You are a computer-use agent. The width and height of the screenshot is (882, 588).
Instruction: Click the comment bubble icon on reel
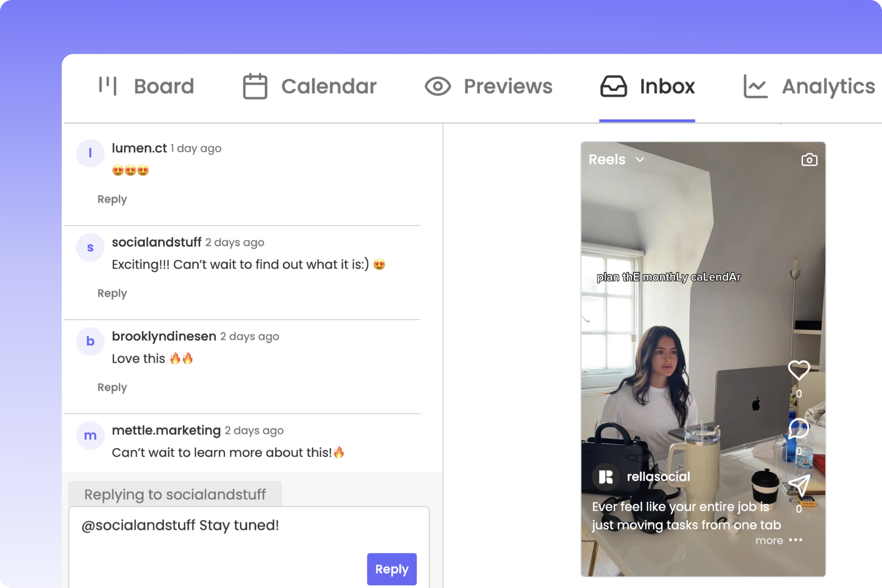(798, 428)
